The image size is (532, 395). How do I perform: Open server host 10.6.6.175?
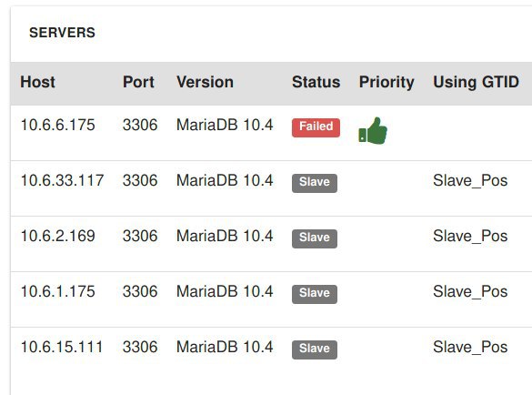click(x=57, y=125)
